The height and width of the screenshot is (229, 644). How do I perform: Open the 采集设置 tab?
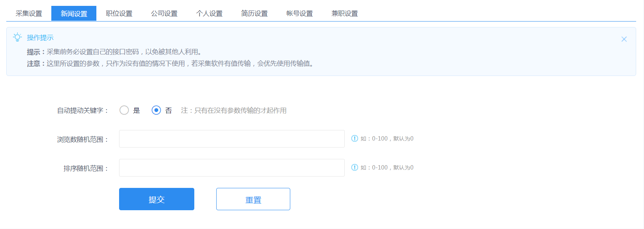[29, 13]
